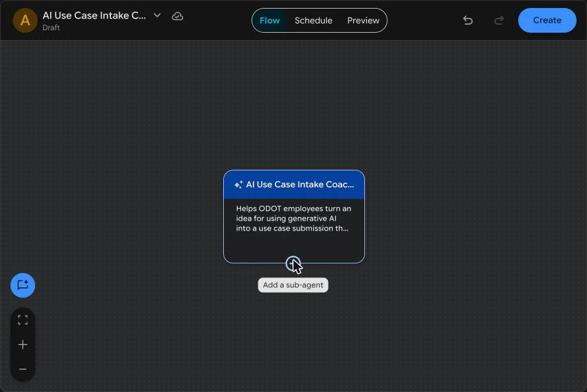
Task: Click the sparkle icon on the agent node
Action: [239, 184]
